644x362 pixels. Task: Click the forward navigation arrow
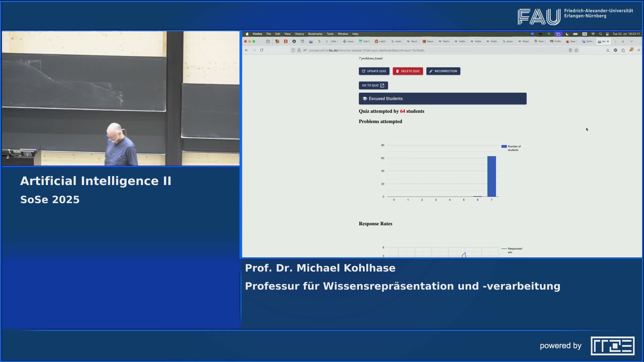click(x=254, y=50)
